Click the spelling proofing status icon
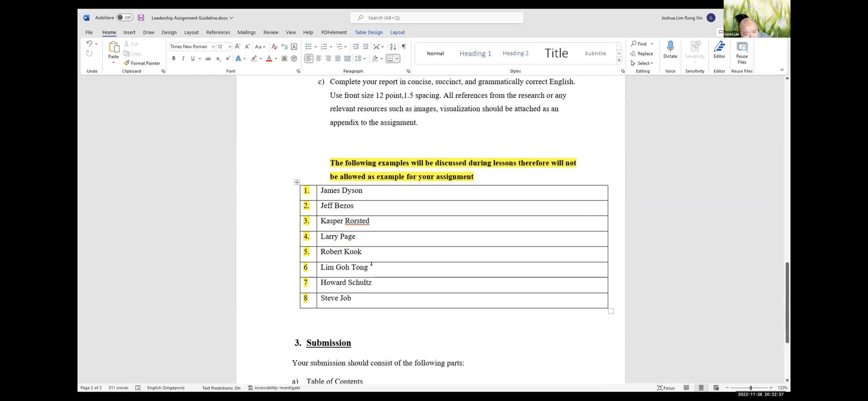This screenshot has height=401, width=868. coord(138,388)
